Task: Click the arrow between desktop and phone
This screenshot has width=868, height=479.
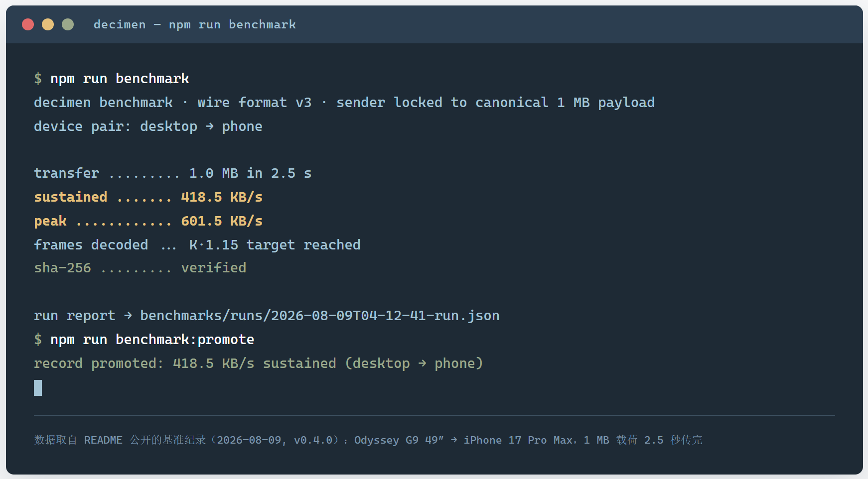Action: [x=210, y=126]
